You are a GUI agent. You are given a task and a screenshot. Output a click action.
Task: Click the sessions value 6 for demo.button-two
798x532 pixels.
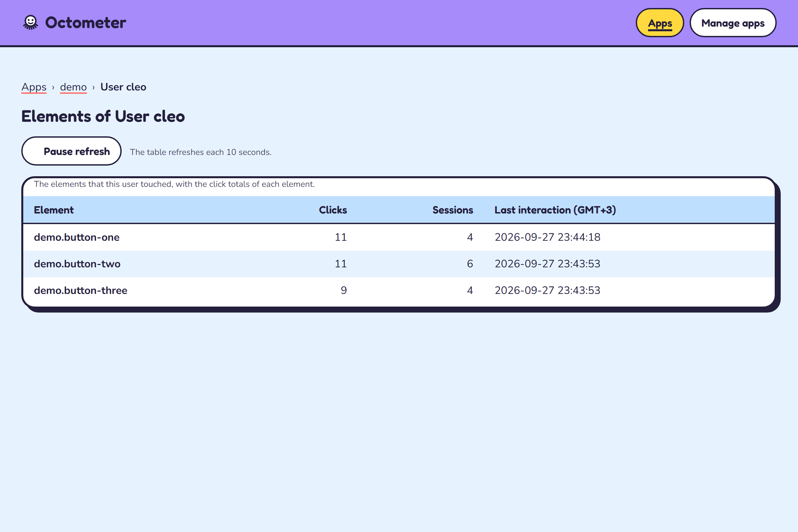pyautogui.click(x=470, y=264)
